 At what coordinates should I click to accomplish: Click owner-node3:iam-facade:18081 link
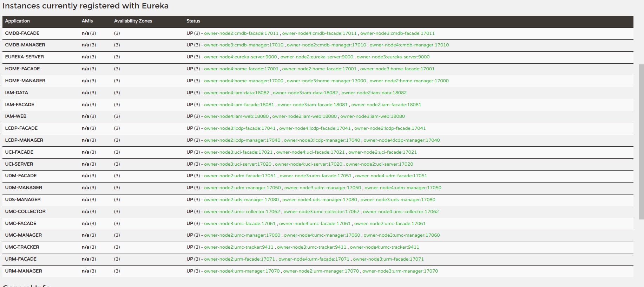tap(313, 105)
